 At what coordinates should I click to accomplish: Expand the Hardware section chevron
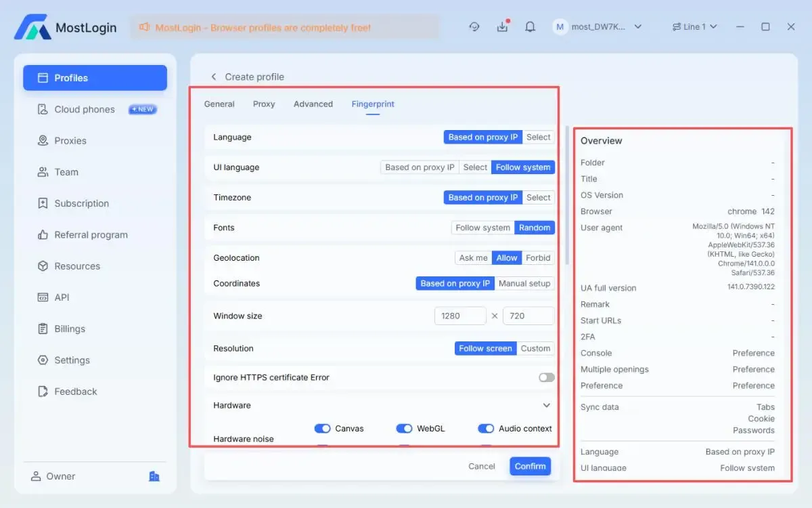pos(547,406)
